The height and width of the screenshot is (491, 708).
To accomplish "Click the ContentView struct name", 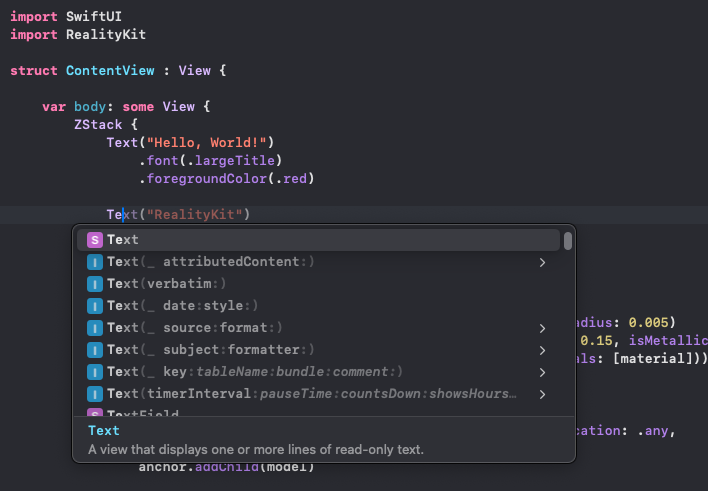I will tap(110, 70).
